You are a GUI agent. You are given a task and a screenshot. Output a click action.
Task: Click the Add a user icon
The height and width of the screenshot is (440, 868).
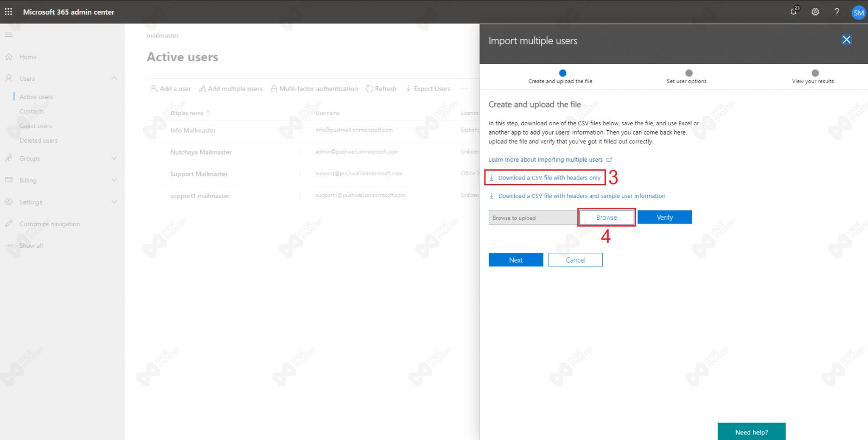tap(154, 88)
